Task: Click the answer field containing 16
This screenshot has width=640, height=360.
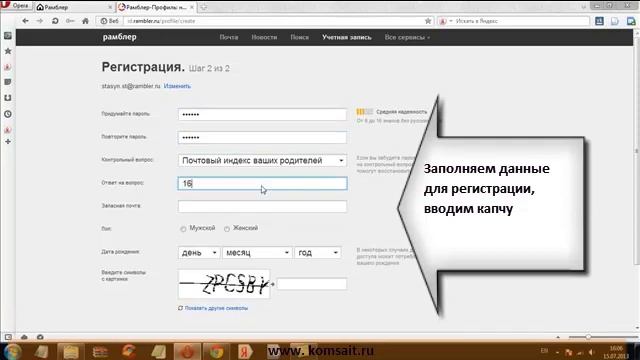Action: click(262, 183)
